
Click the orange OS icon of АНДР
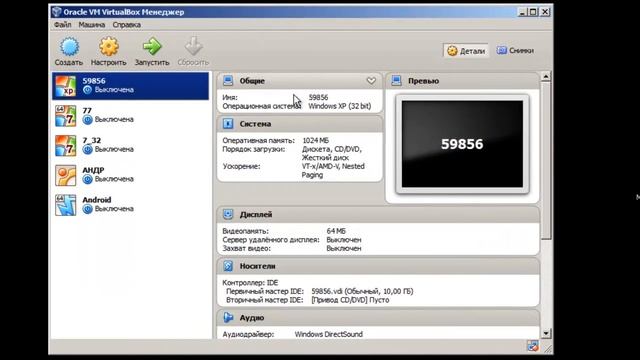click(x=66, y=175)
